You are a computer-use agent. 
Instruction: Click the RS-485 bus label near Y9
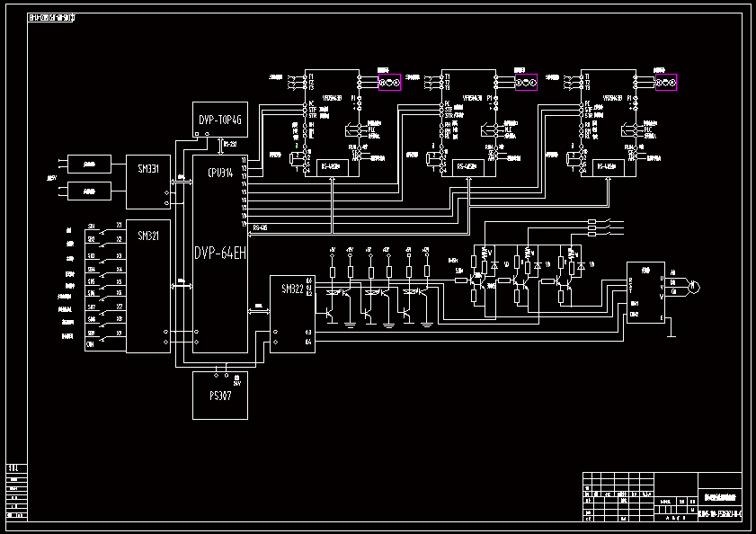(x=260, y=227)
